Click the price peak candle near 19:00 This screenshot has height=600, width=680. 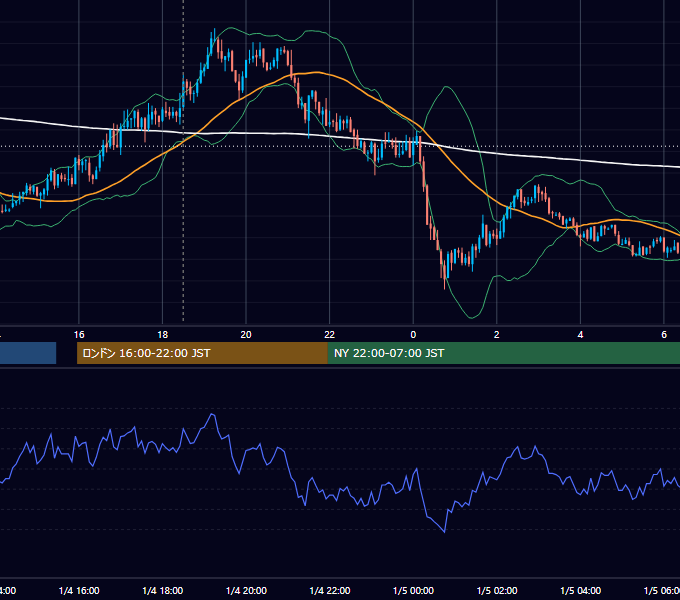[214, 38]
